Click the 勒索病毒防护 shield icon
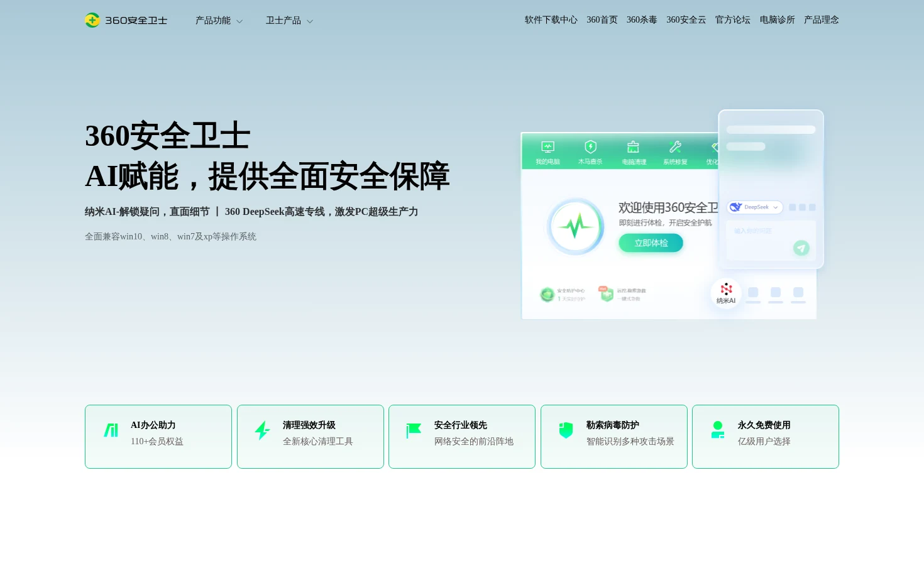The height and width of the screenshot is (580, 924). 566,430
